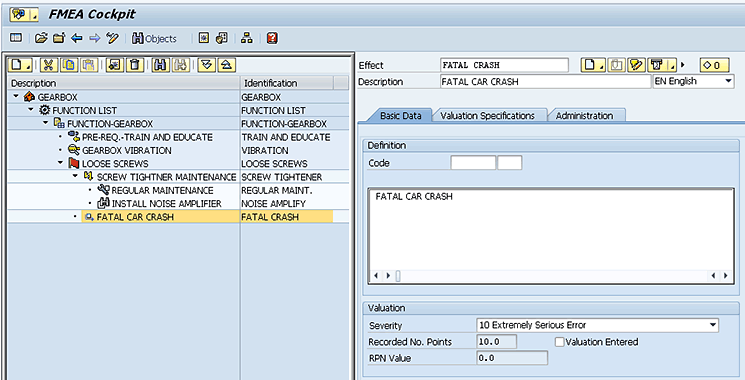Open the Objects search button
This screenshot has height=380, width=745.
click(x=154, y=38)
